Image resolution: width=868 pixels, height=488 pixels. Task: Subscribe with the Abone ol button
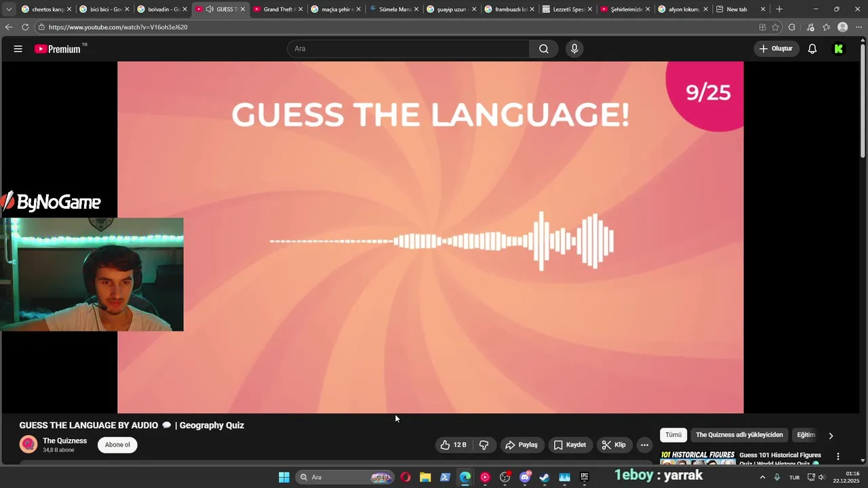[x=117, y=445]
